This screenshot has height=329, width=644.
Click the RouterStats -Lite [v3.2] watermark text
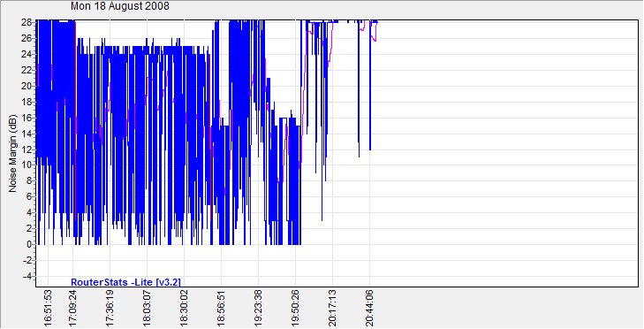click(x=125, y=282)
